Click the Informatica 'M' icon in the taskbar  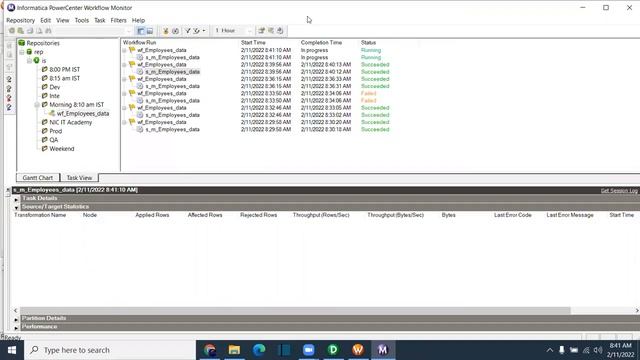(383, 350)
